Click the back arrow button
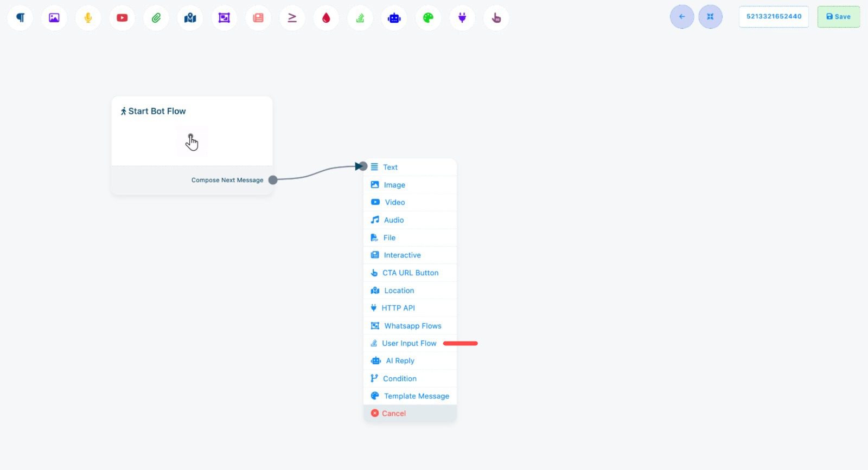 682,17
